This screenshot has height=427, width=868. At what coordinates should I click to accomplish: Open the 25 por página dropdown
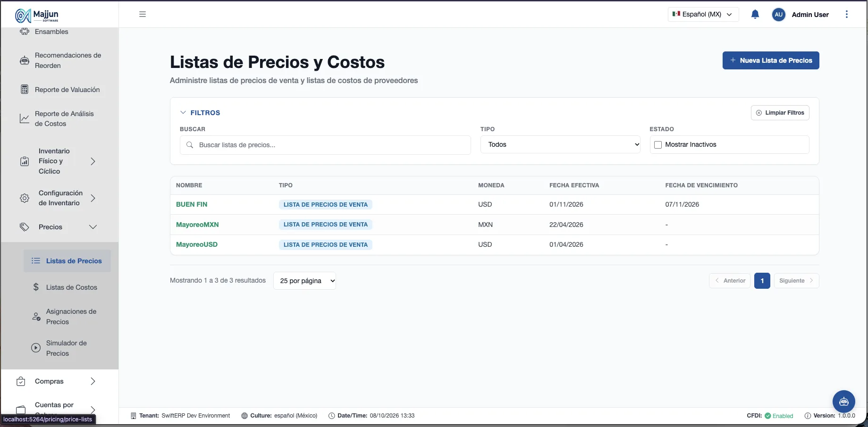304,281
